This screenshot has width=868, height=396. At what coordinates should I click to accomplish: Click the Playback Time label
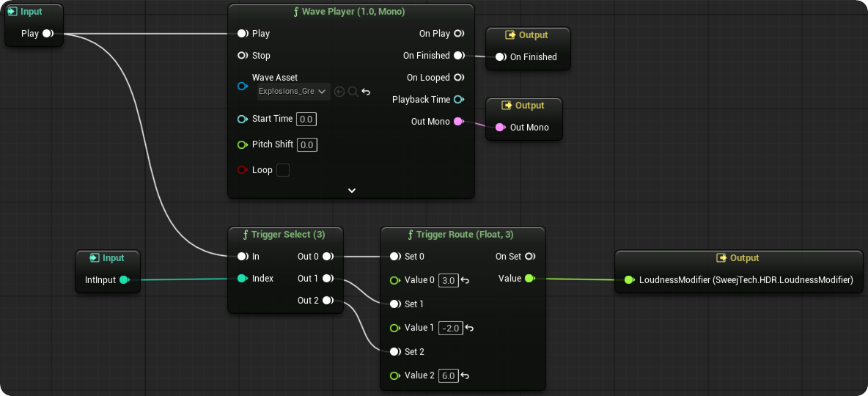(422, 100)
